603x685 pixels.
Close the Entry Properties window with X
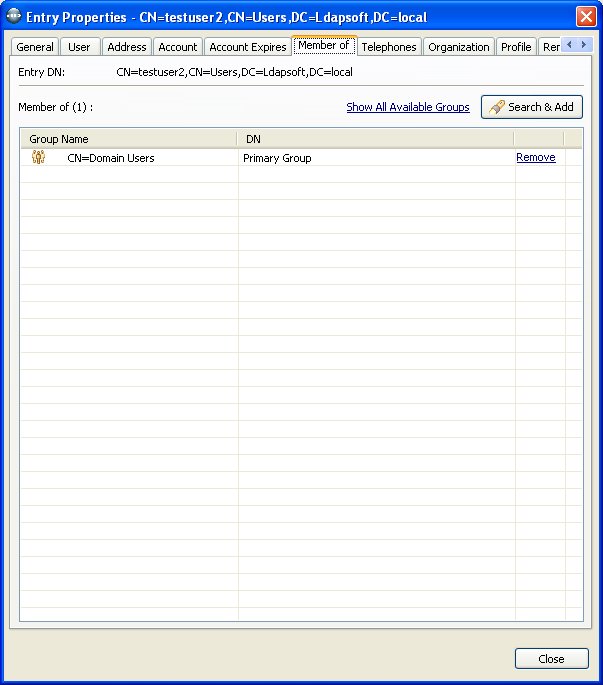pyautogui.click(x=586, y=17)
